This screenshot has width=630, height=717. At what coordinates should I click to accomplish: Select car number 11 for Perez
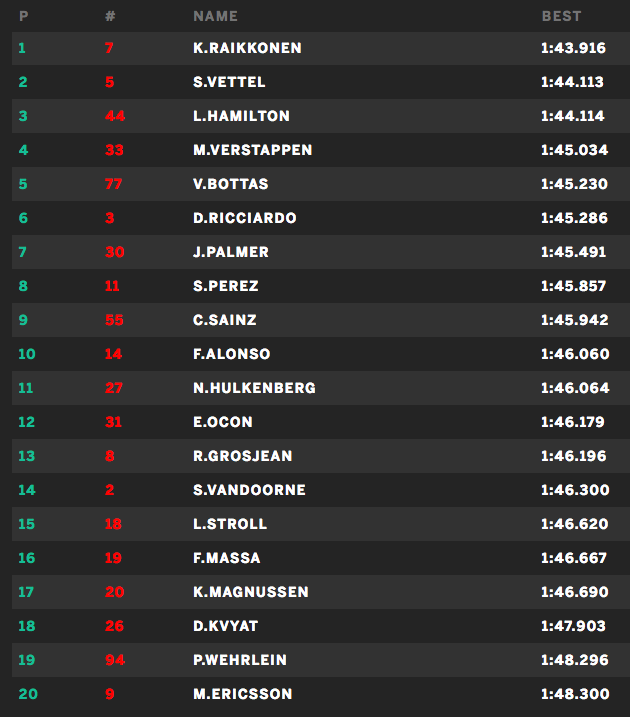point(112,286)
